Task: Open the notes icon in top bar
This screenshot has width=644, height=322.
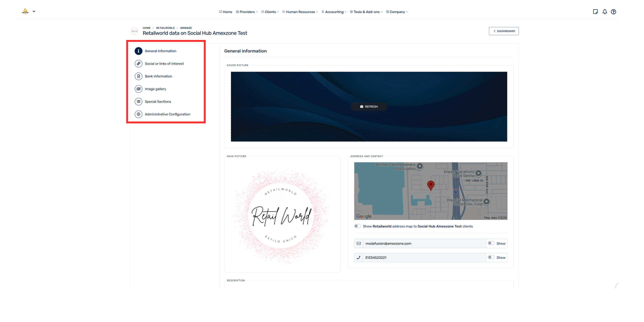Action: (595, 12)
